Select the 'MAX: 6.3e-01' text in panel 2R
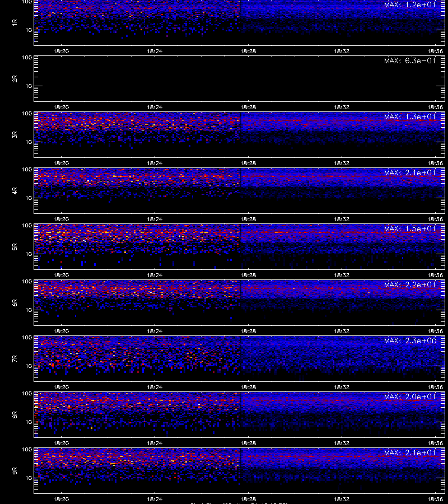 pos(410,60)
